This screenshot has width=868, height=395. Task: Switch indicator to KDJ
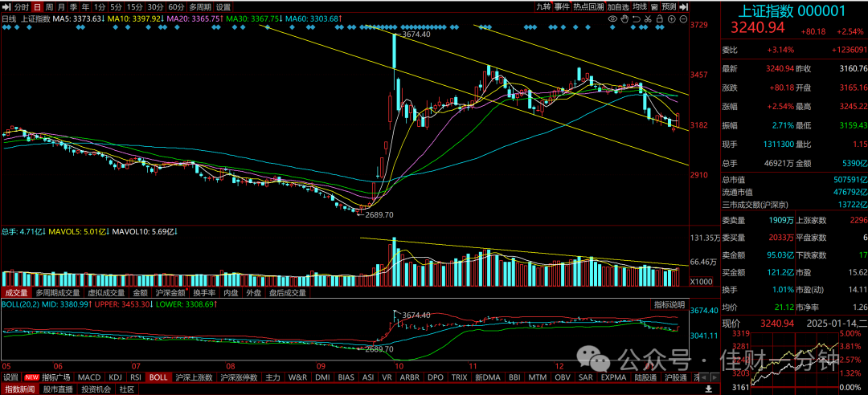(114, 377)
